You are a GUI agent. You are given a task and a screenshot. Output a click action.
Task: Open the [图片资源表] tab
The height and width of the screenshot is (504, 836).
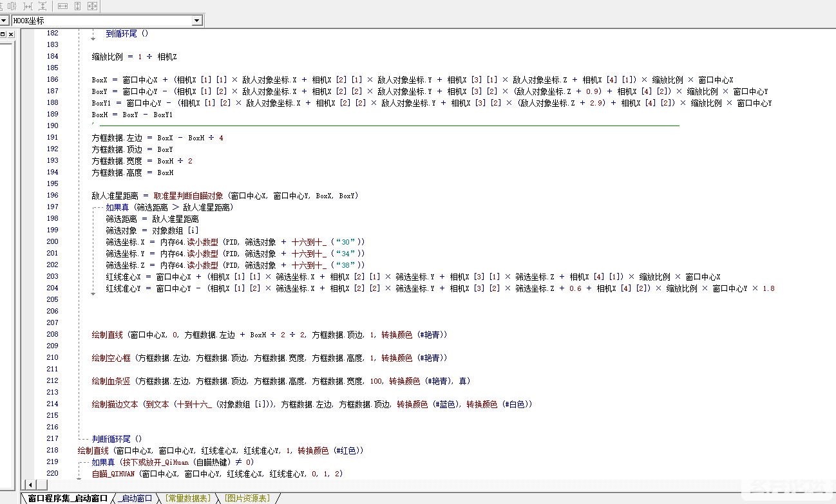point(248,498)
